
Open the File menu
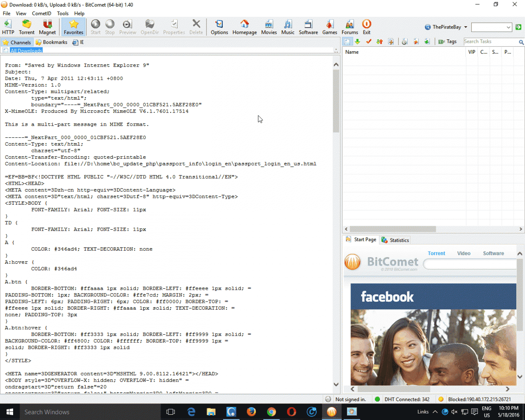(x=7, y=14)
